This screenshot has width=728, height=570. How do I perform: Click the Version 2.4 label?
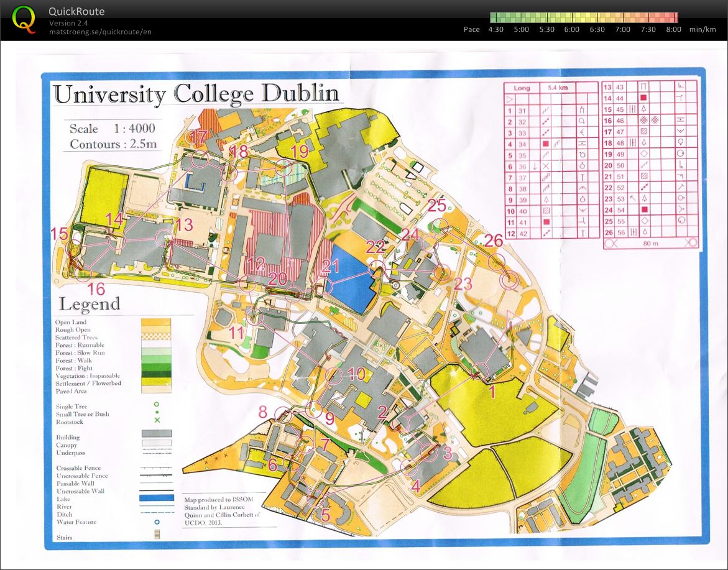click(x=69, y=23)
